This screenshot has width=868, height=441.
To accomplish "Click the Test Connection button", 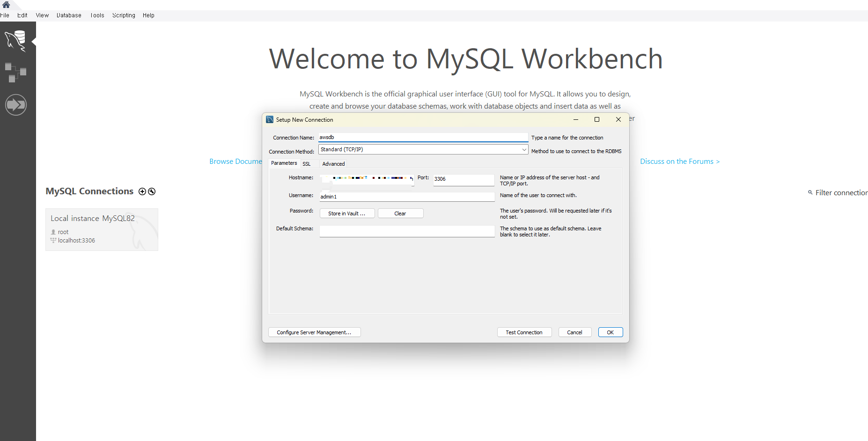I will coord(524,332).
